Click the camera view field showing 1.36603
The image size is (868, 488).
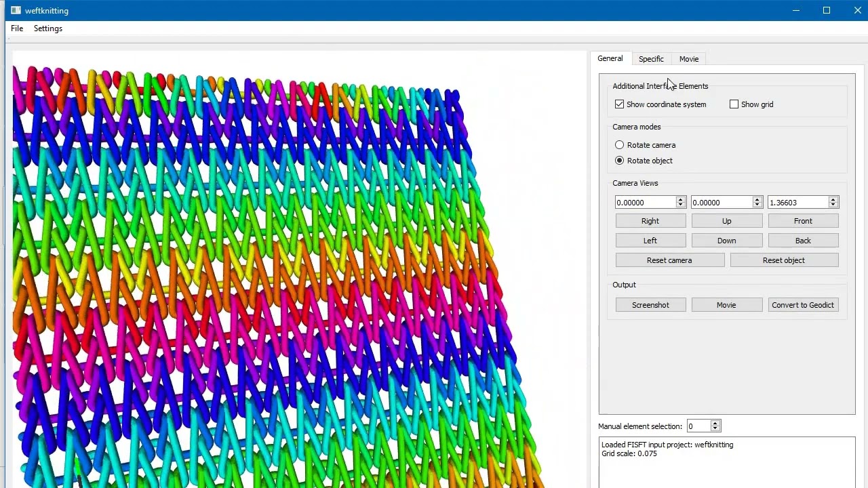(798, 203)
